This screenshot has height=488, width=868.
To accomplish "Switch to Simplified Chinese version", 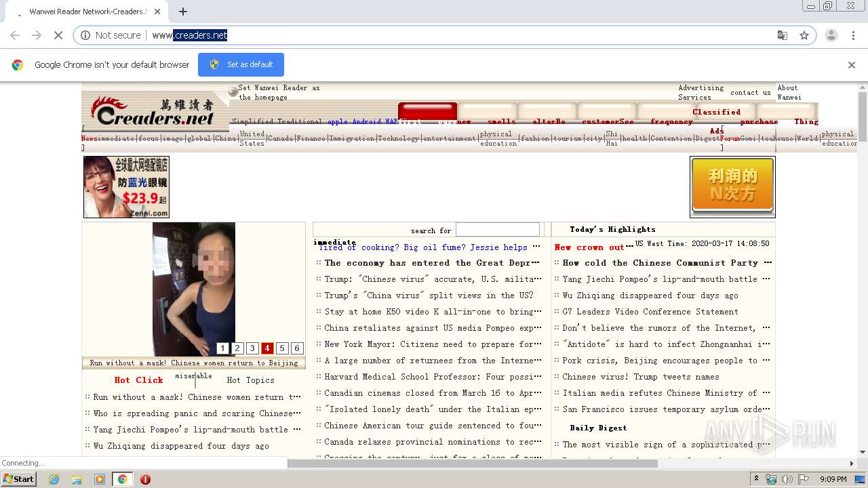I will (x=253, y=122).
